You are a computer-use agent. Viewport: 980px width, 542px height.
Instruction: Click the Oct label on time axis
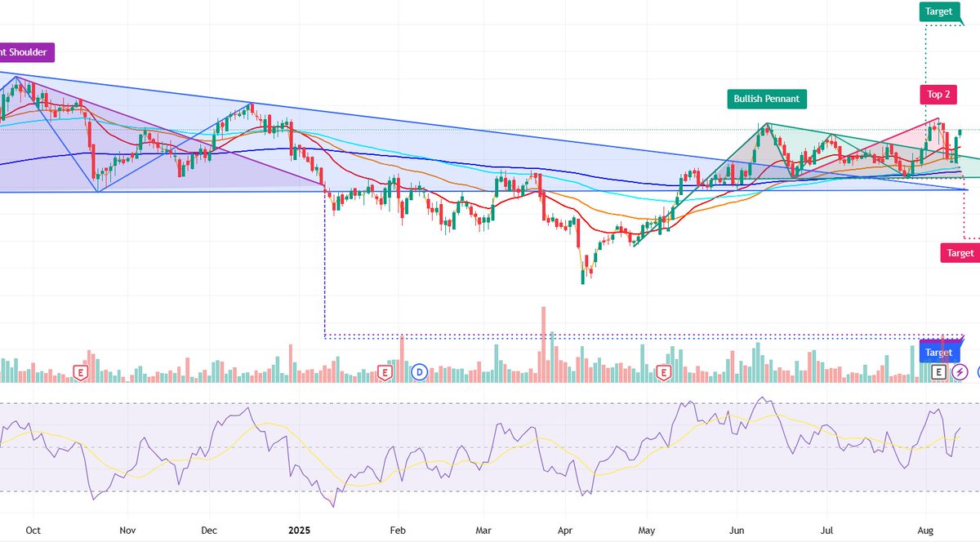pos(33,529)
